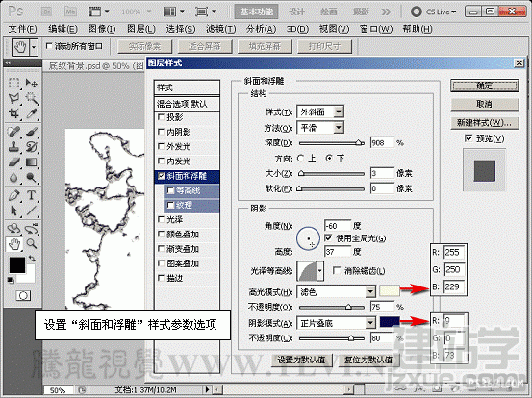Click the 深度 depth percentage input field

pyautogui.click(x=382, y=143)
